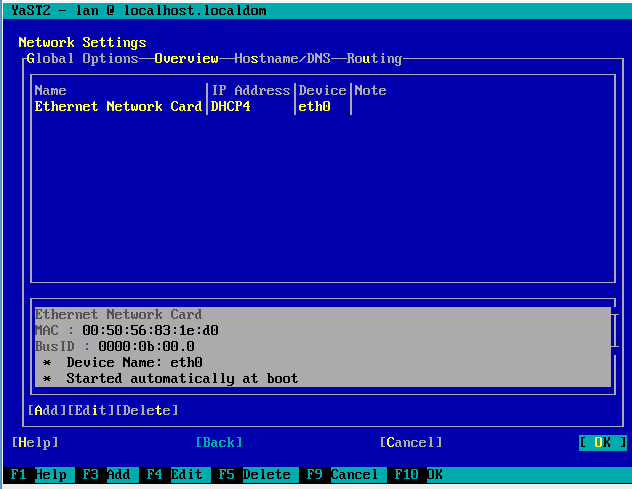
Task: Click the IP Address column header
Action: pos(251,90)
